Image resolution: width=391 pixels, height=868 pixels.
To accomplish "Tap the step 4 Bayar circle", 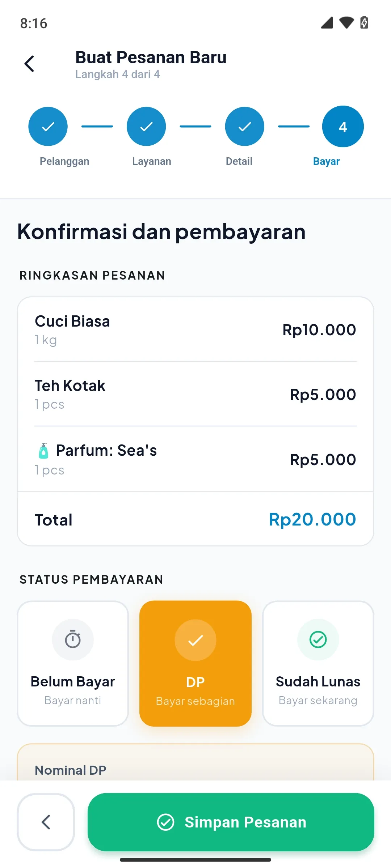I will [x=343, y=127].
